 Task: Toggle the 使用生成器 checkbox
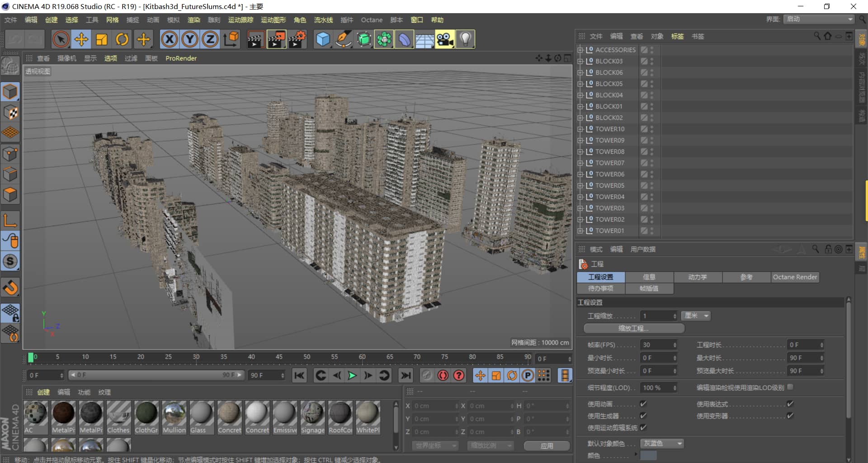pyautogui.click(x=643, y=416)
